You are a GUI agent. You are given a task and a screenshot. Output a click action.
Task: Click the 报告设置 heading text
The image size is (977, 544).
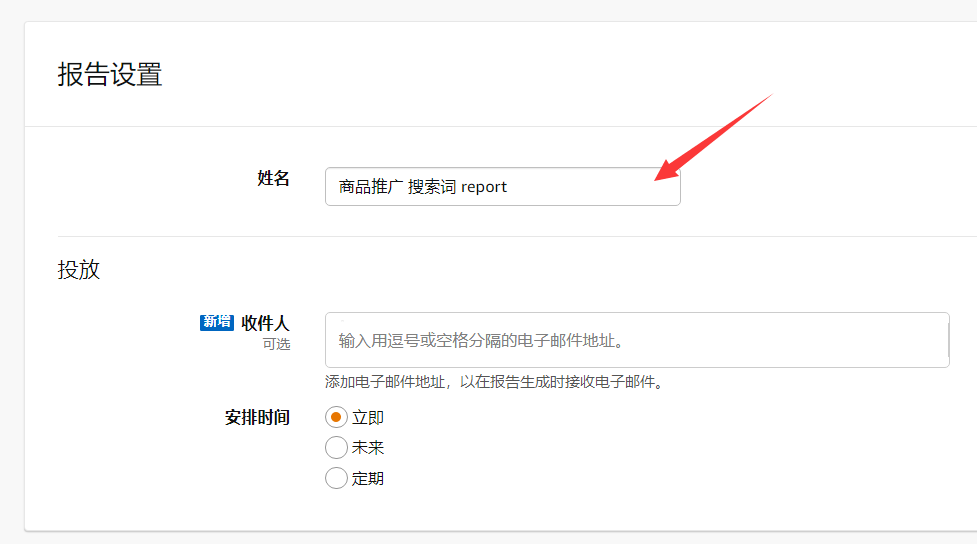[x=110, y=75]
